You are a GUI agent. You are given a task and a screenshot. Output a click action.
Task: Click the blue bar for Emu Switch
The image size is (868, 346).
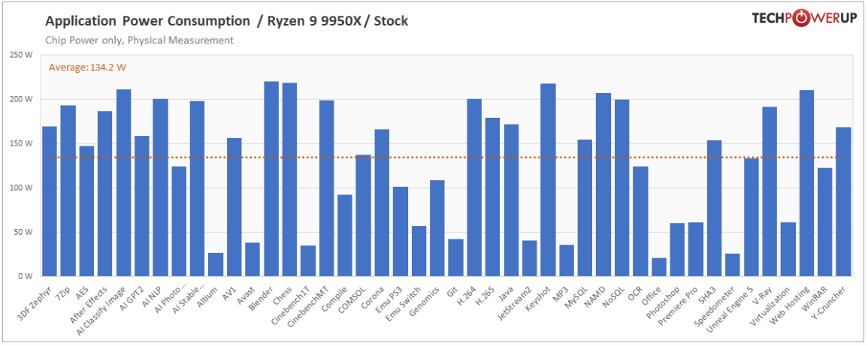point(419,251)
